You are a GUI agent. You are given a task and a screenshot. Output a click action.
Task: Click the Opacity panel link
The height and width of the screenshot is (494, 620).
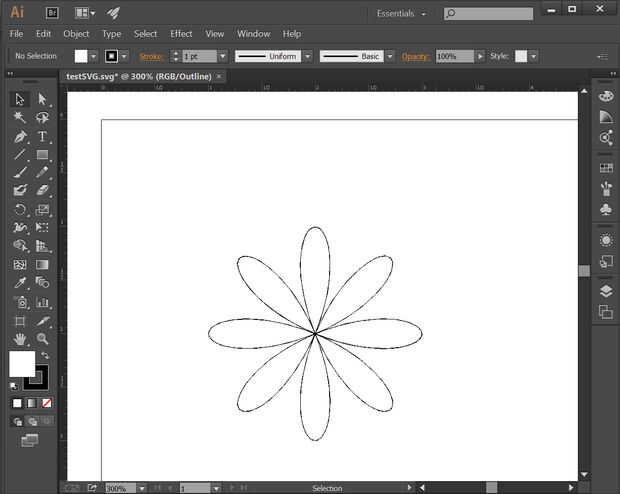tap(415, 57)
